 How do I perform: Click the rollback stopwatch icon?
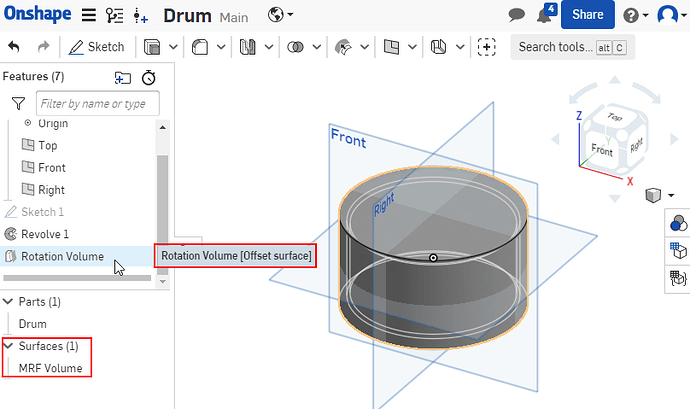coord(149,77)
